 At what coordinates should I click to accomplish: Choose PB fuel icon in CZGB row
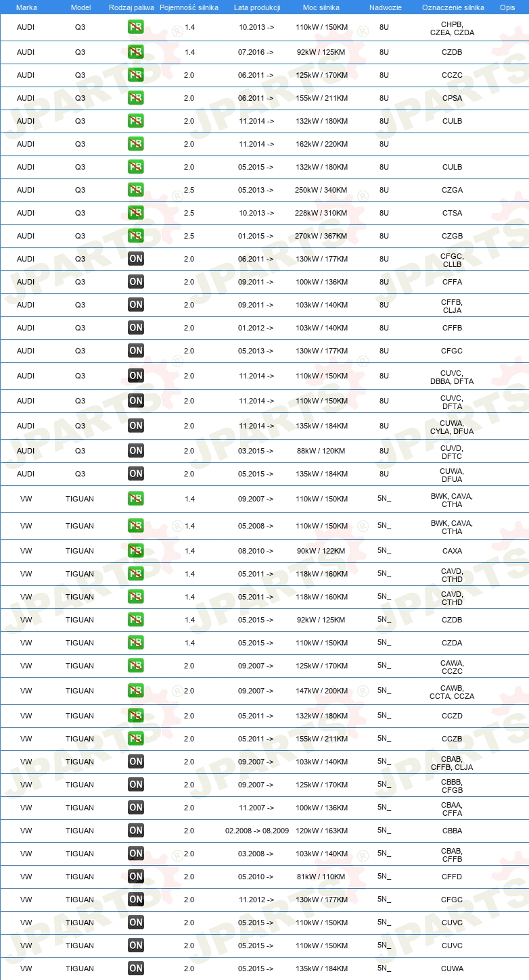tap(136, 236)
